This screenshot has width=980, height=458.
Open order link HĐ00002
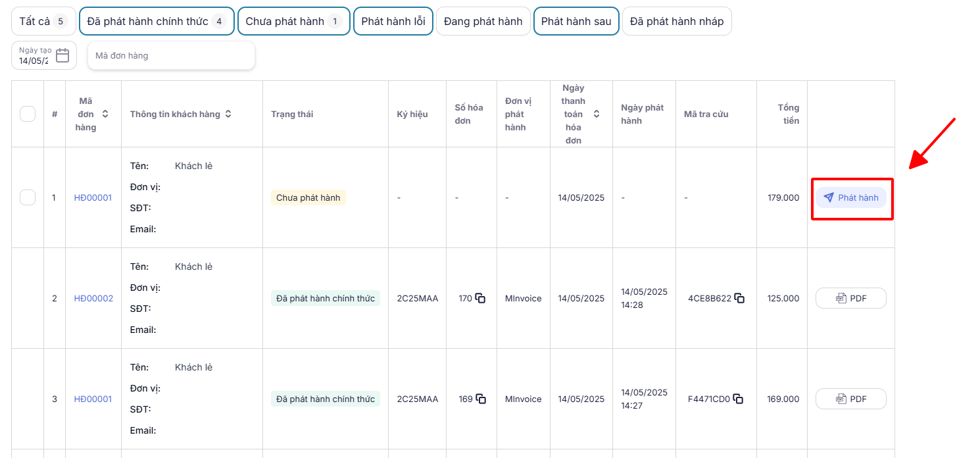click(93, 298)
